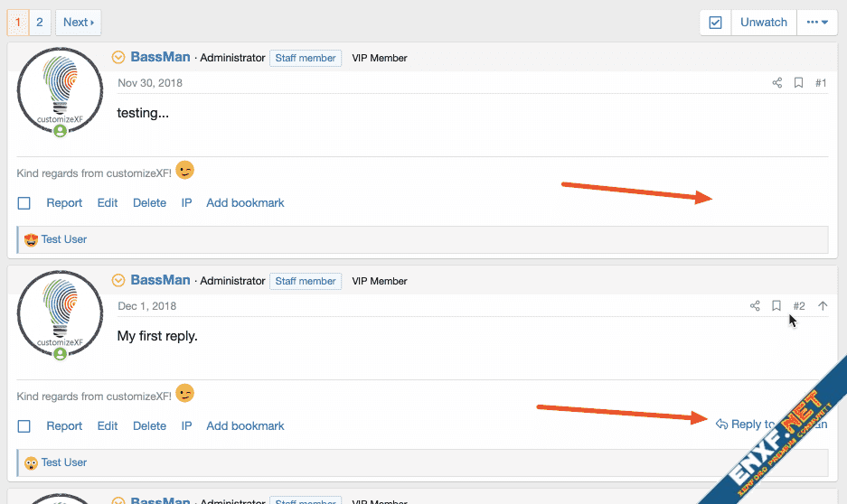The image size is (847, 504).
Task: Click the Next page button
Action: (x=78, y=23)
